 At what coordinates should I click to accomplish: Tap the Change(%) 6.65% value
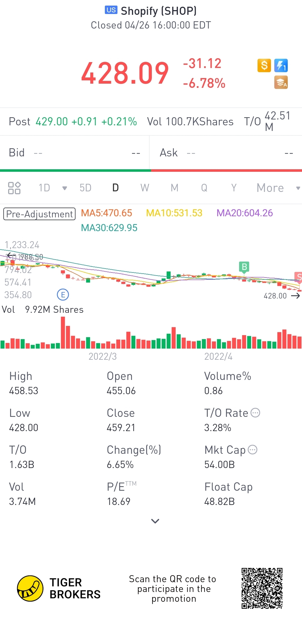[120, 464]
